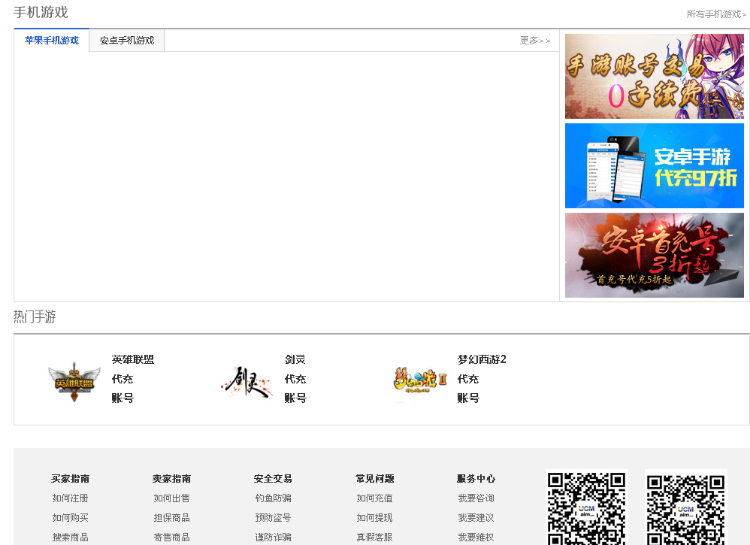This screenshot has height=545, width=750.
Task: Click the 剑灵 game logo icon
Action: click(x=247, y=381)
